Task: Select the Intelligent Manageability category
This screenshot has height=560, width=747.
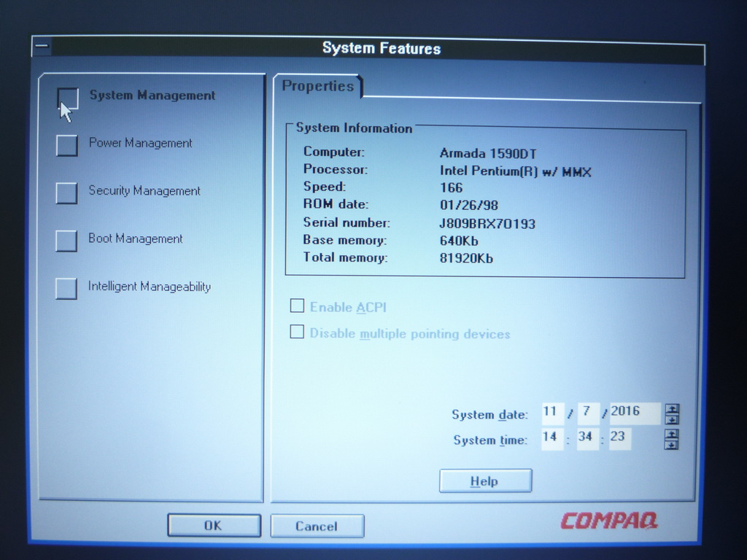Action: click(x=66, y=289)
